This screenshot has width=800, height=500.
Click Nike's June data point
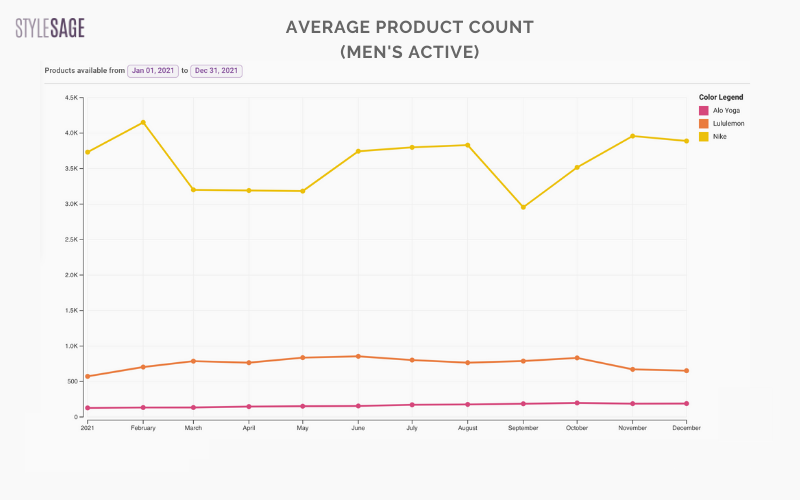click(x=358, y=151)
